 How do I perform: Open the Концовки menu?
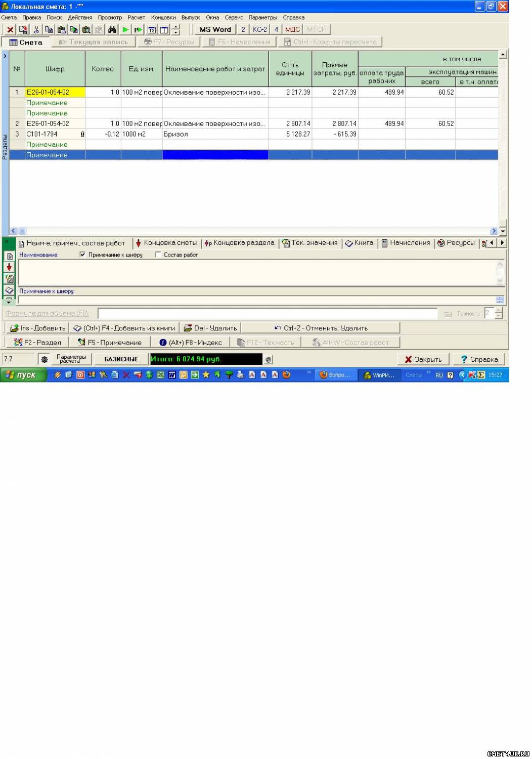[x=163, y=17]
